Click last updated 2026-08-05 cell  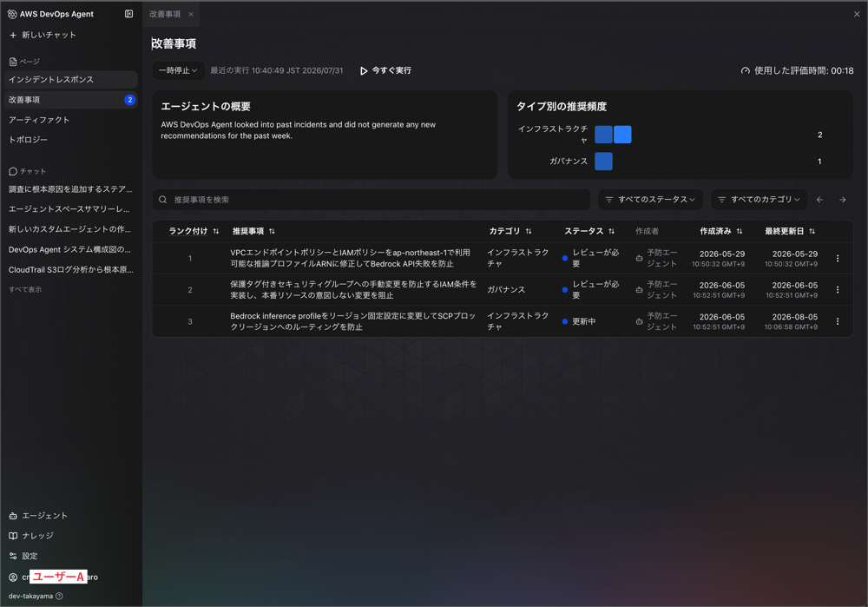click(791, 321)
